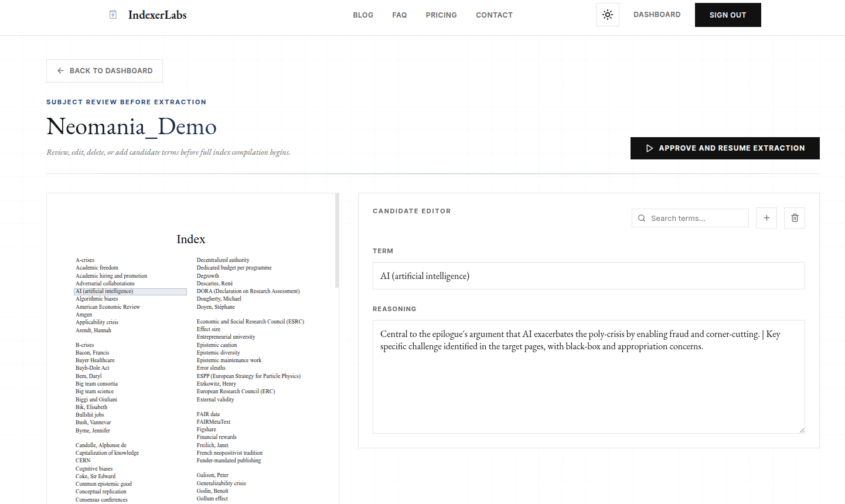Click the IndexerLabs logo icon
The width and height of the screenshot is (845, 504).
(x=113, y=15)
